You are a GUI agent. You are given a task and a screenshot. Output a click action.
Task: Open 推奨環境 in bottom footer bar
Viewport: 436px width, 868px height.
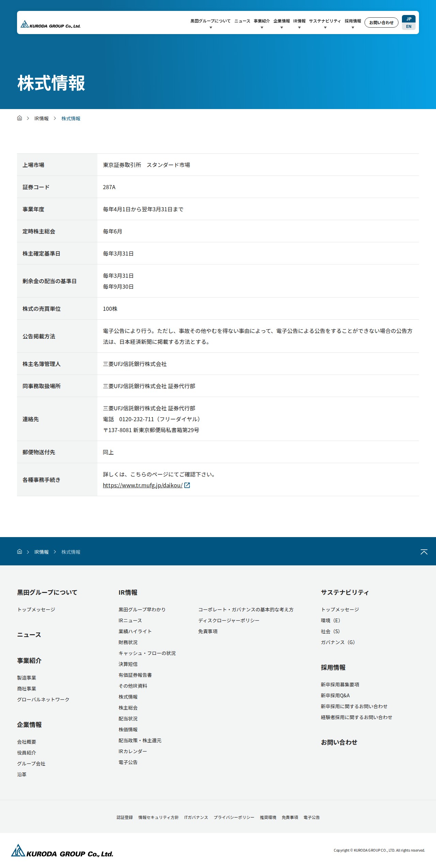click(x=268, y=818)
